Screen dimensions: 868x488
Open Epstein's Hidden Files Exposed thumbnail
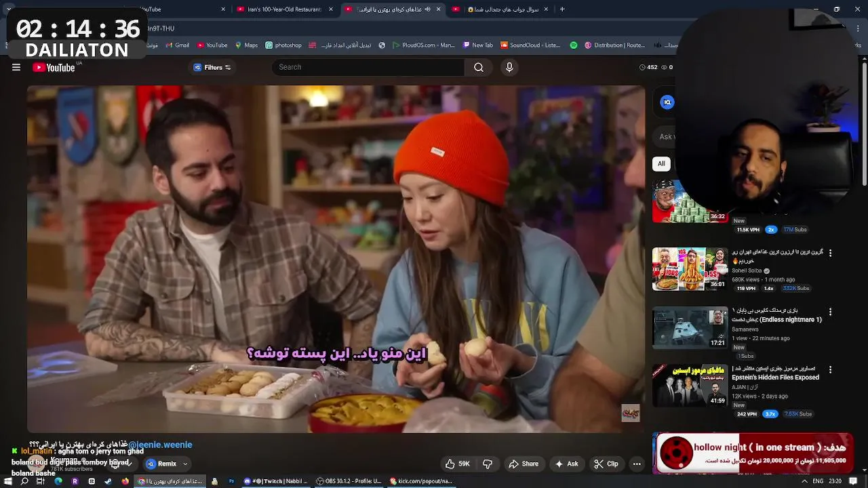tap(690, 385)
